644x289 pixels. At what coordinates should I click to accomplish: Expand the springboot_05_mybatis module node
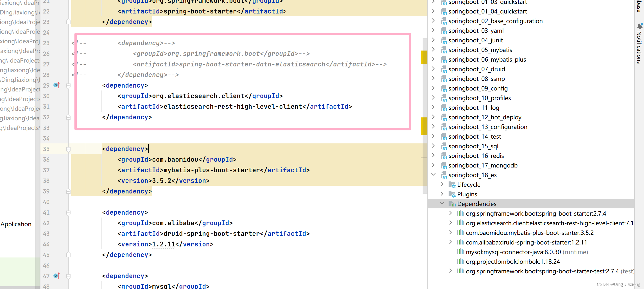pos(433,50)
